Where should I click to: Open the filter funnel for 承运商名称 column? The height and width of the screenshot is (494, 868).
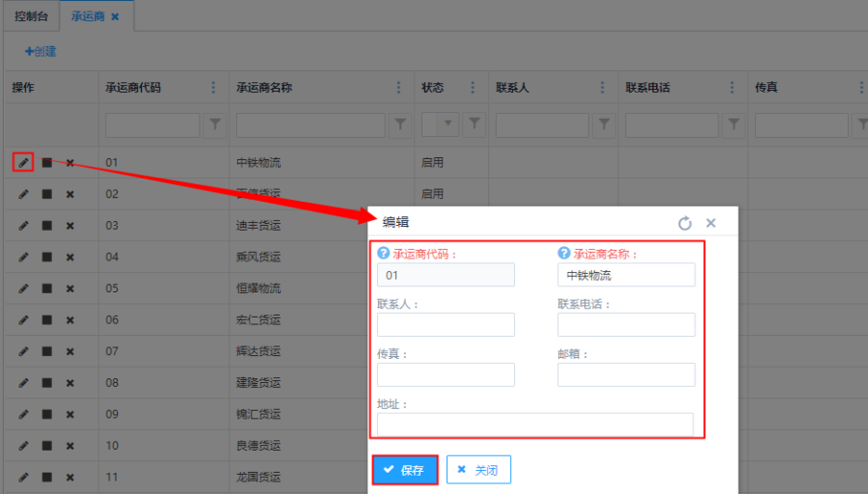[x=401, y=124]
